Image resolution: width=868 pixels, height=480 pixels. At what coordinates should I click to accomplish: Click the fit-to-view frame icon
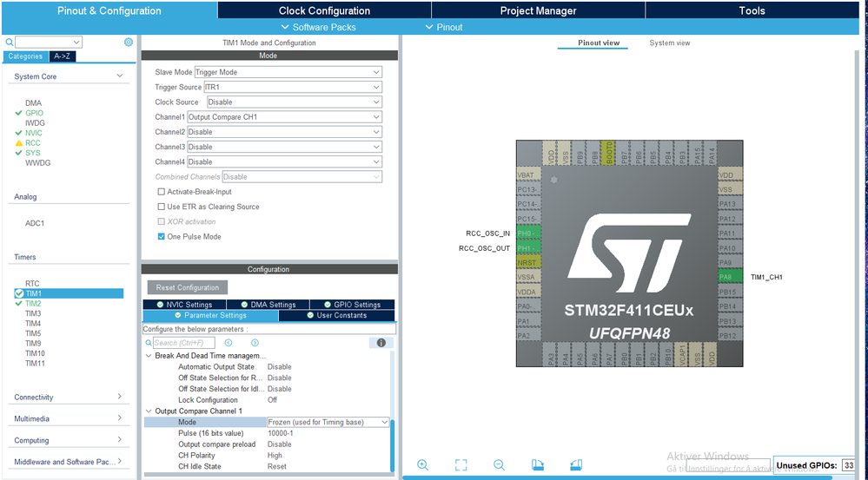point(461,465)
